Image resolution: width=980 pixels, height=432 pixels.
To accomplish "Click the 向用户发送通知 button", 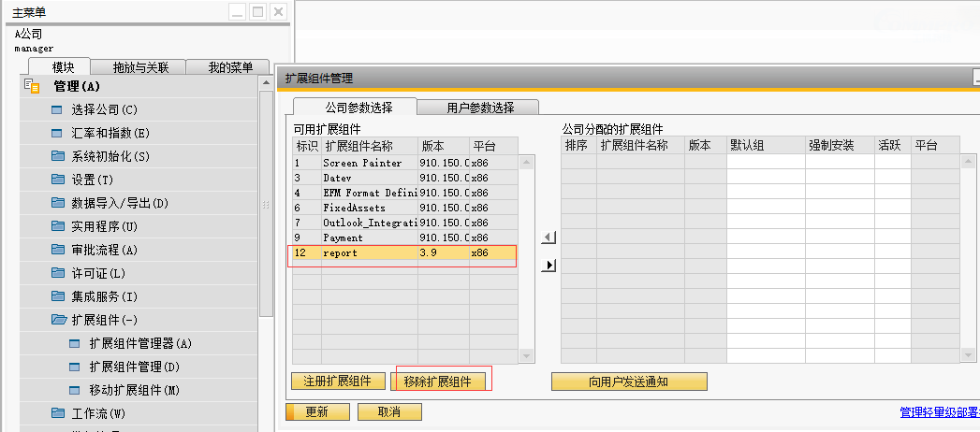I will (x=629, y=382).
